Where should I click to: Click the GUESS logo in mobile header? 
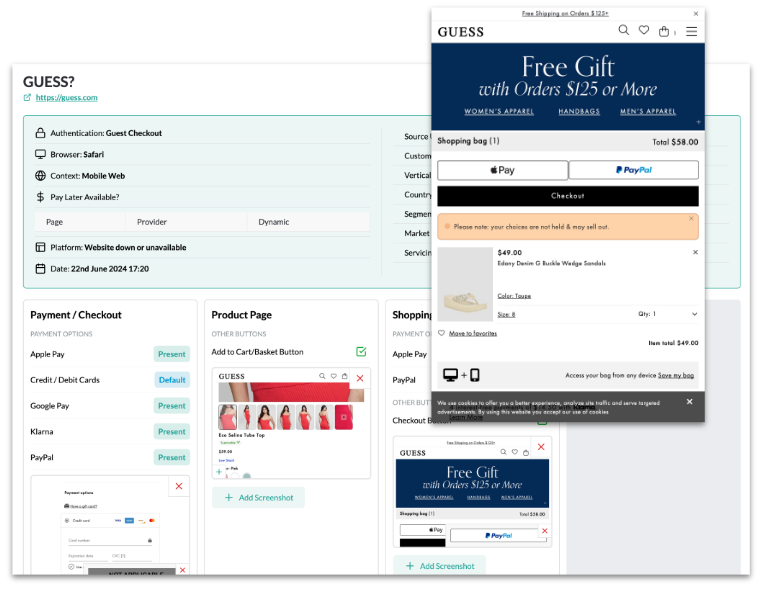tap(461, 32)
